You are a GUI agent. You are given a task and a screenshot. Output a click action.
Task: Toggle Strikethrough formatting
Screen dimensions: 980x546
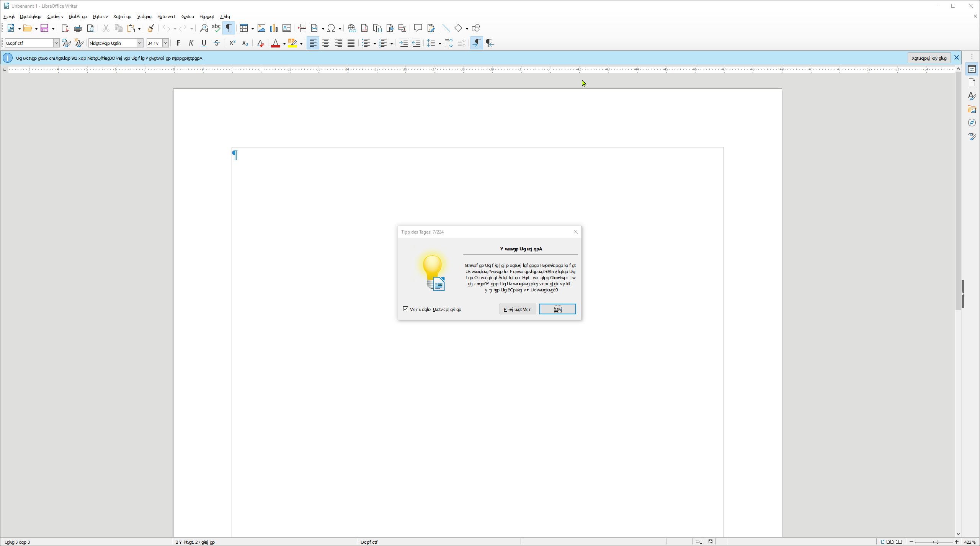(x=217, y=43)
